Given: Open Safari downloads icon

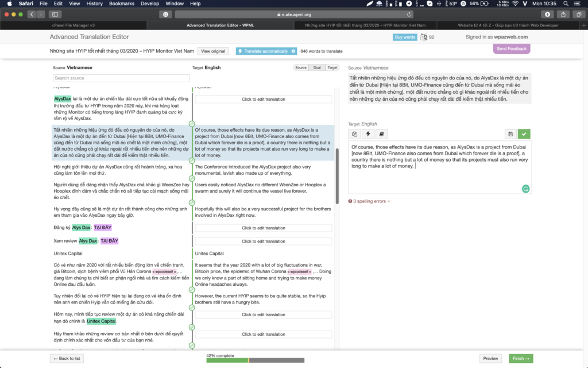Looking at the screenshot, I should [x=547, y=14].
